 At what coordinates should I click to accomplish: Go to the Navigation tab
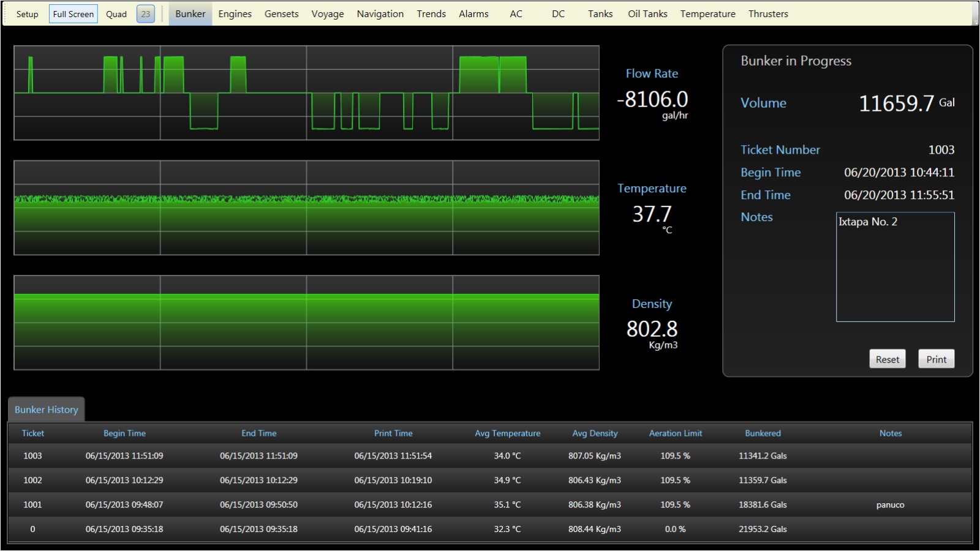point(380,14)
